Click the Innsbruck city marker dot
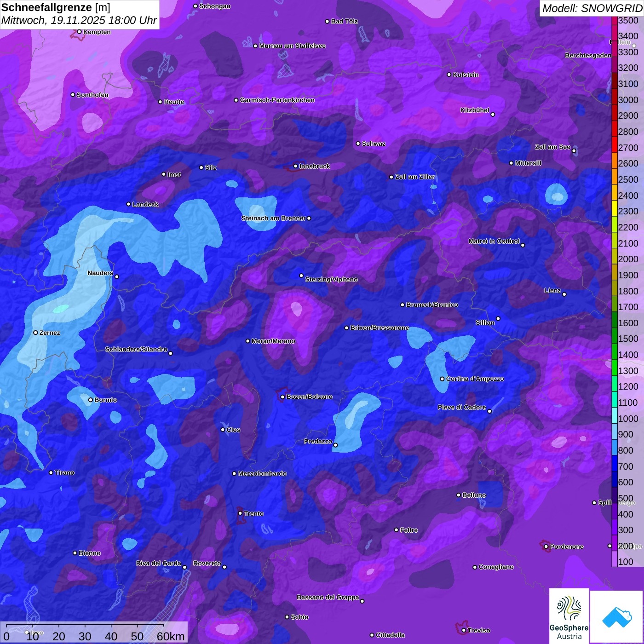This screenshot has width=644, height=644. 295,166
